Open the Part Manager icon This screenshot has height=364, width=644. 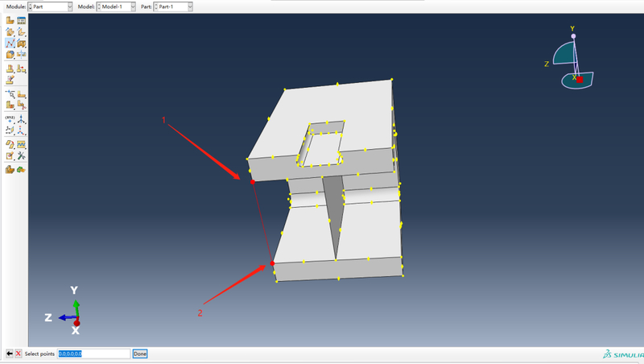pos(22,21)
